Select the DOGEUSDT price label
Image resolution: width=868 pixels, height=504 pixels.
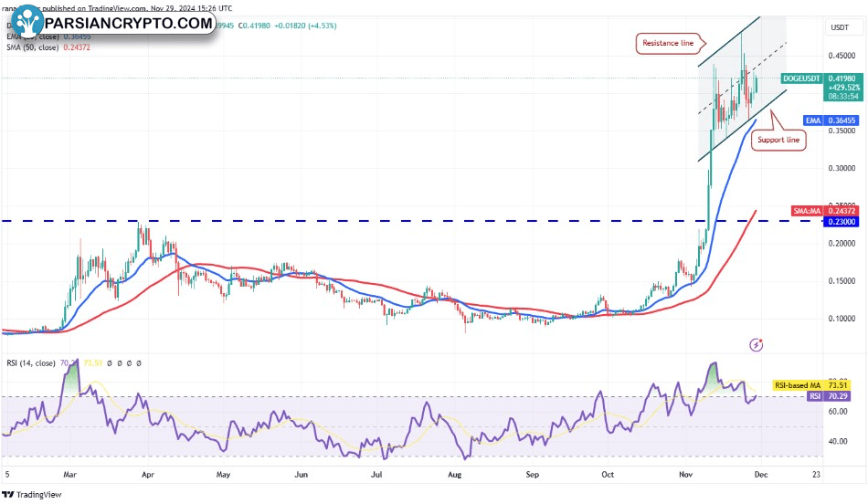[x=801, y=79]
